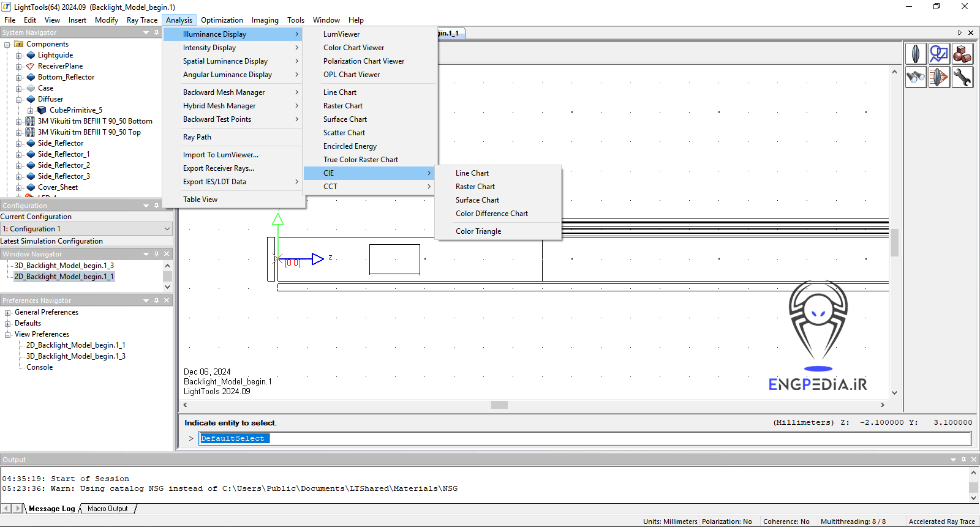Click Coherence: No status entry
Screen dimensions: 980x527
point(786,521)
